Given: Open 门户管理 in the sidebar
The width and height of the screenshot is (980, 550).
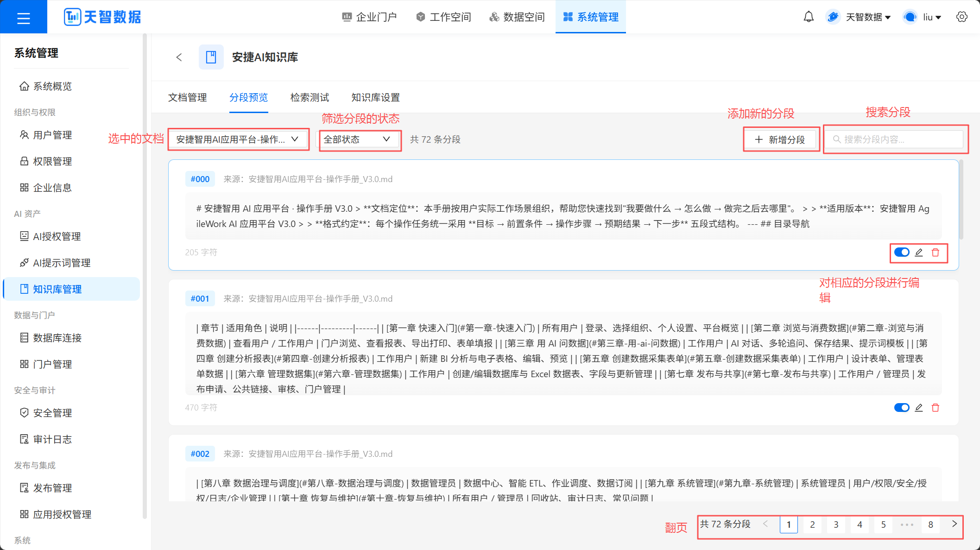Looking at the screenshot, I should coord(71,365).
